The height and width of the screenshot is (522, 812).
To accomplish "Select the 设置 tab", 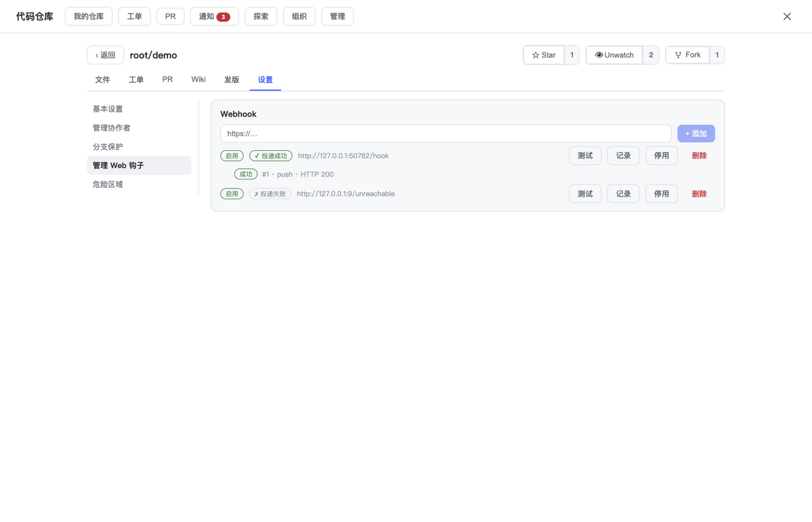I will pos(266,79).
